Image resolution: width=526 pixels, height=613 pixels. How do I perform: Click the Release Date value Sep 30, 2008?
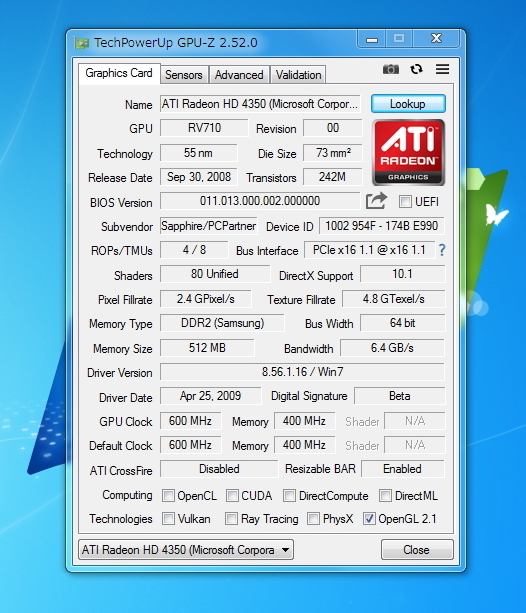click(x=199, y=177)
